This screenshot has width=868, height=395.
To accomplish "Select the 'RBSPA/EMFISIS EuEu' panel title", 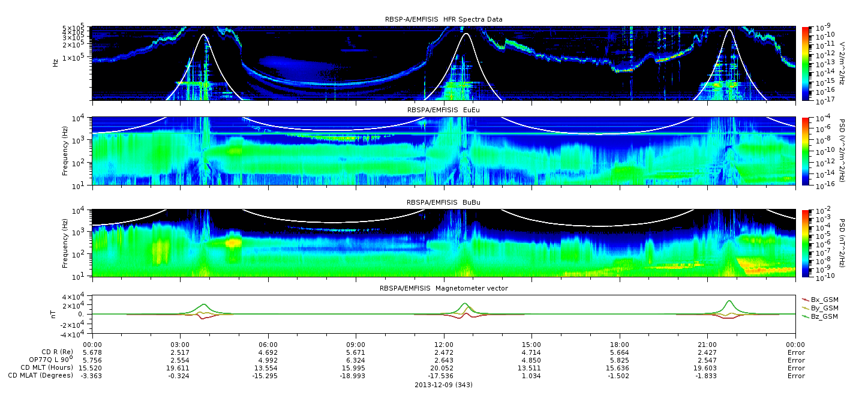I will pos(443,110).
